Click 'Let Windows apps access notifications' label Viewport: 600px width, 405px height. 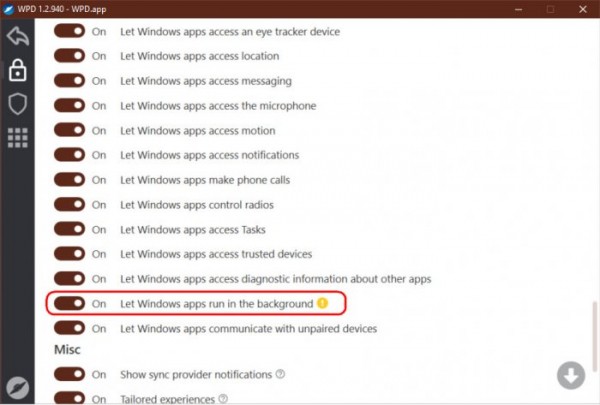click(x=210, y=155)
